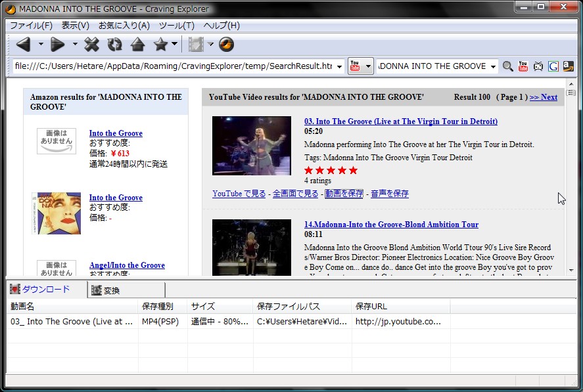Click the 保存URL column header
Screen dimensions: 583x392
tap(401, 307)
